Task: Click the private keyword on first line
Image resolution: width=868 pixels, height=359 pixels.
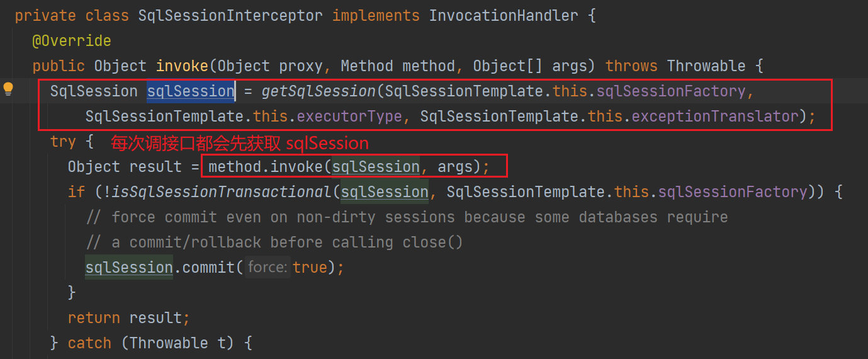Action: [45, 16]
